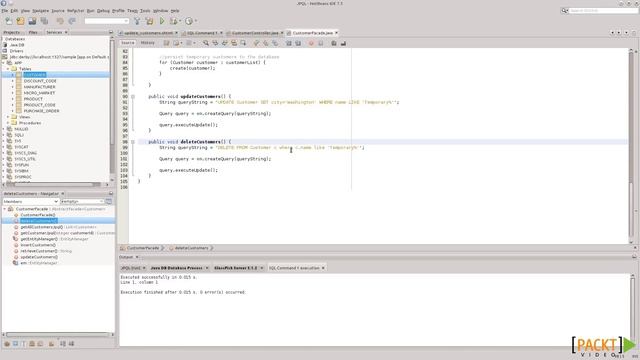Click the Toggle Rectangular Selection editor icon
This screenshot has height=360, width=640.
tap(243, 43)
